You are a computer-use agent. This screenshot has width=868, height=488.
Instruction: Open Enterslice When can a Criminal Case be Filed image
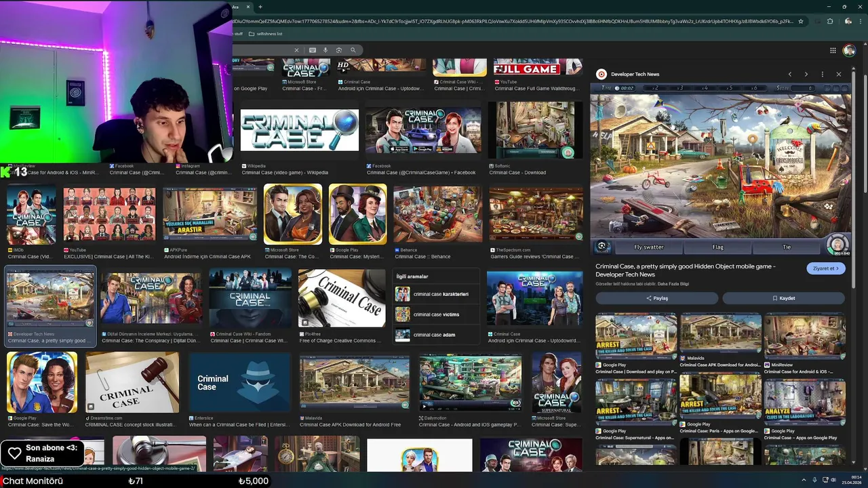(239, 383)
